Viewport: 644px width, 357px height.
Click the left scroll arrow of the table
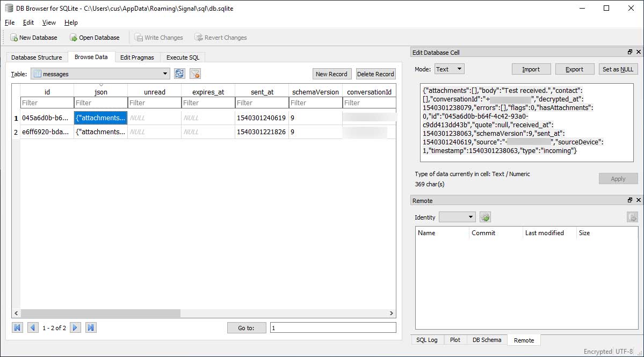pos(16,313)
